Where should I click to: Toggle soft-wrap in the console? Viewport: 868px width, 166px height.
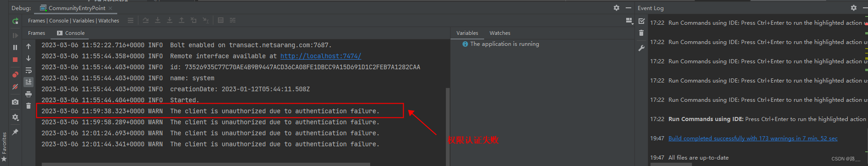(x=29, y=70)
